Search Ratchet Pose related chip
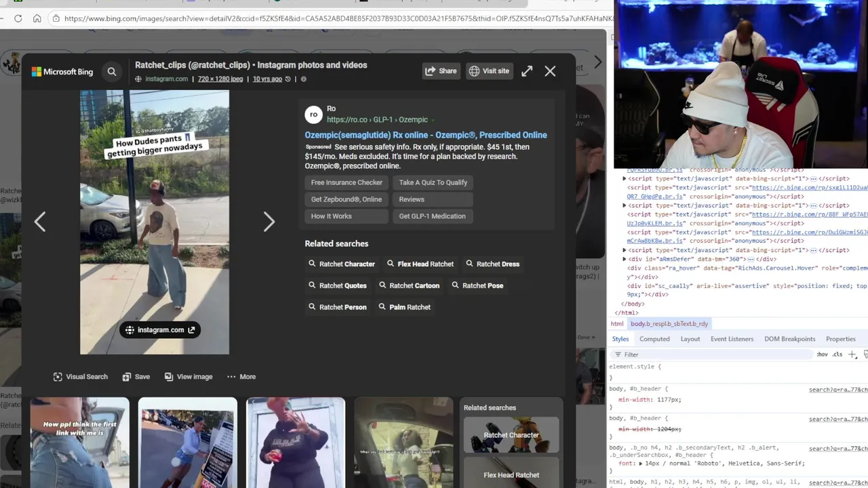The image size is (868, 488). coord(477,286)
